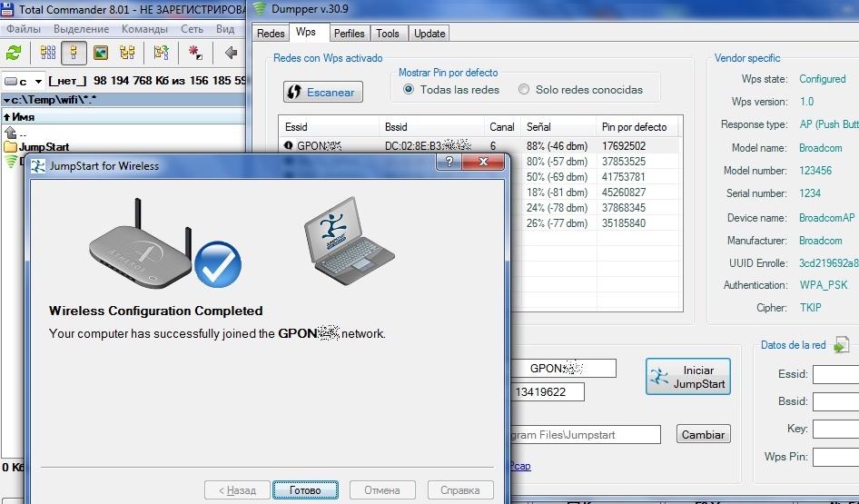Switch to the Perfiles tab
This screenshot has width=859, height=504.
349,34
